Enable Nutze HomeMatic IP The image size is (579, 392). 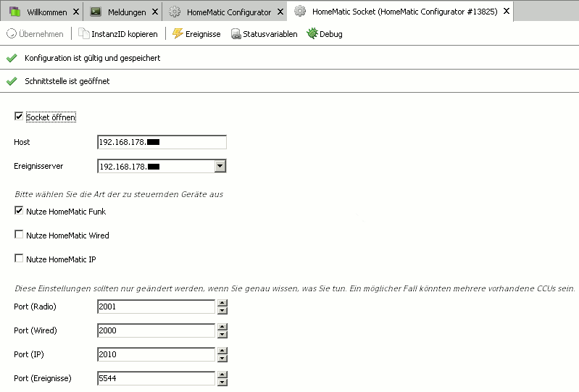tap(18, 259)
